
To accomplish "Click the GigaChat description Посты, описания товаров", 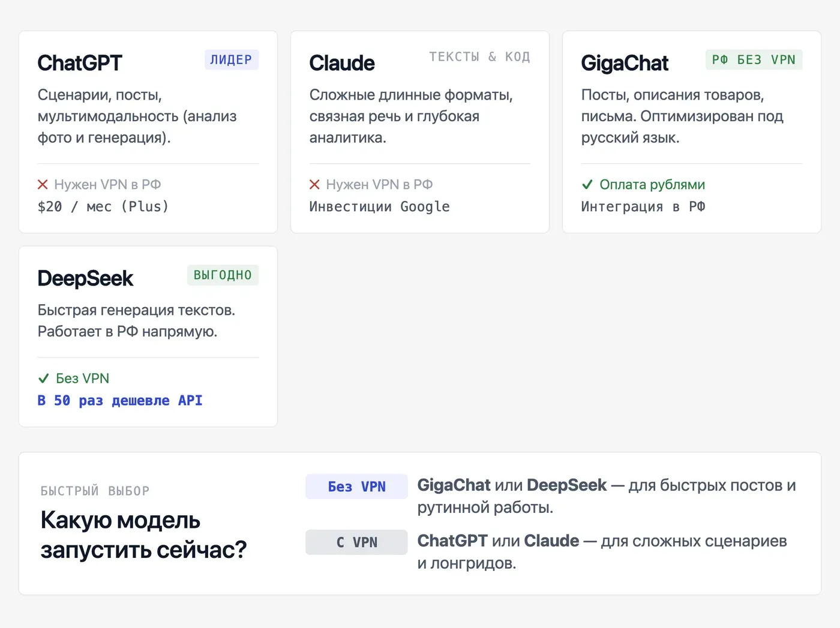I will coord(682,116).
